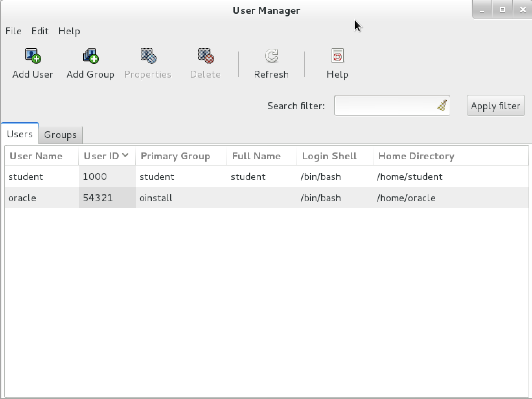Sort by Login Shell column header
The width and height of the screenshot is (532, 399).
(x=335, y=156)
